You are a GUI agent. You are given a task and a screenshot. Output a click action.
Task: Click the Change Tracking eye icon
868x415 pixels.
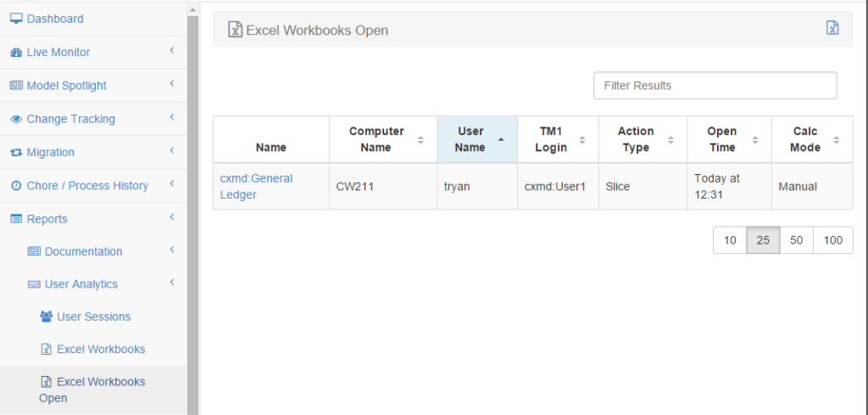[16, 120]
